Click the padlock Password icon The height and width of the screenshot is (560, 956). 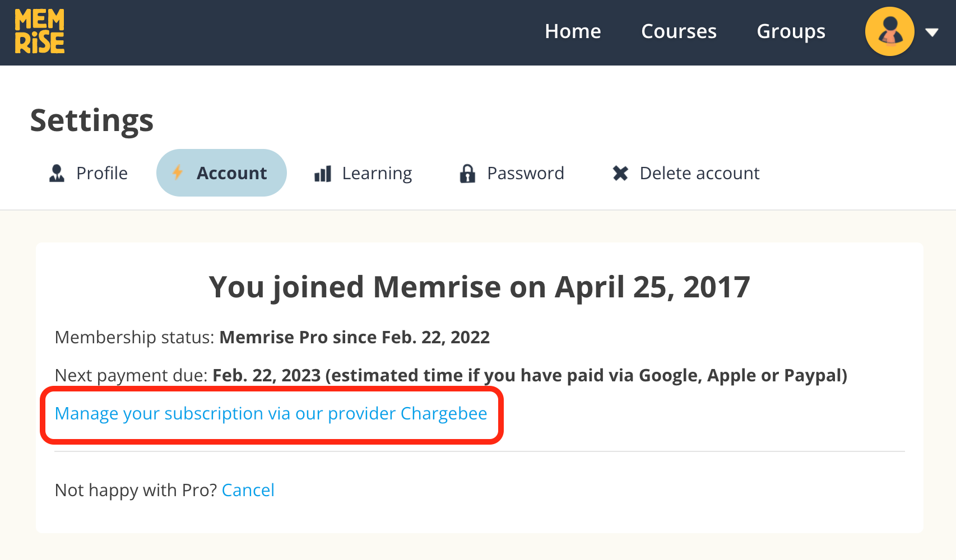pyautogui.click(x=467, y=174)
